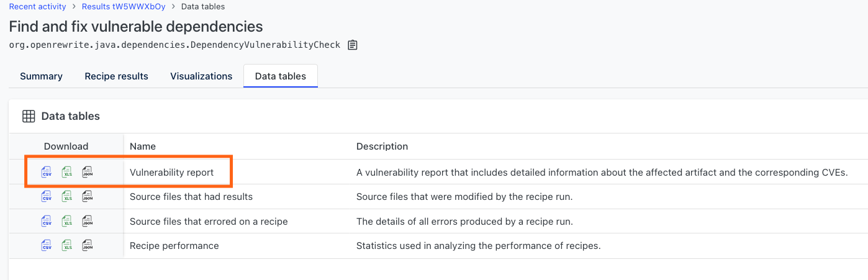868x280 pixels.
Task: Download Vulnerability report as JSON
Action: (x=88, y=172)
